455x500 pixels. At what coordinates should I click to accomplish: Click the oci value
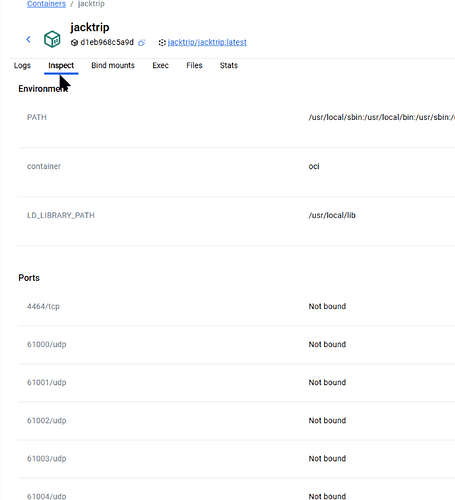pos(314,166)
